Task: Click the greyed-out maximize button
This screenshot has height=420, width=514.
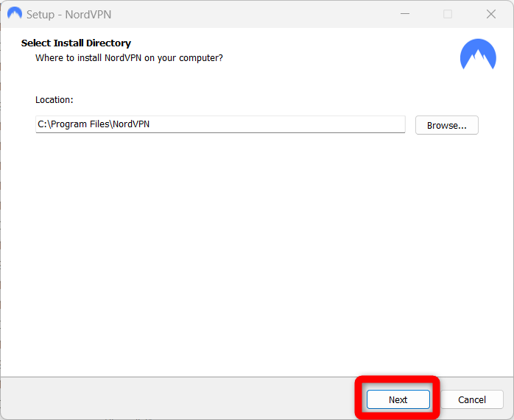Action: coord(448,14)
